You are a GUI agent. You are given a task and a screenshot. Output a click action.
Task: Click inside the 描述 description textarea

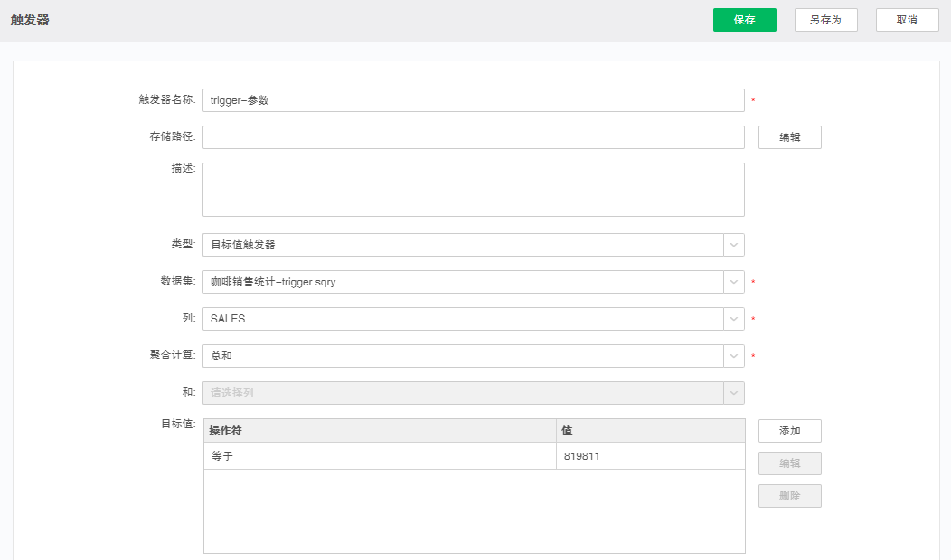tap(452, 189)
